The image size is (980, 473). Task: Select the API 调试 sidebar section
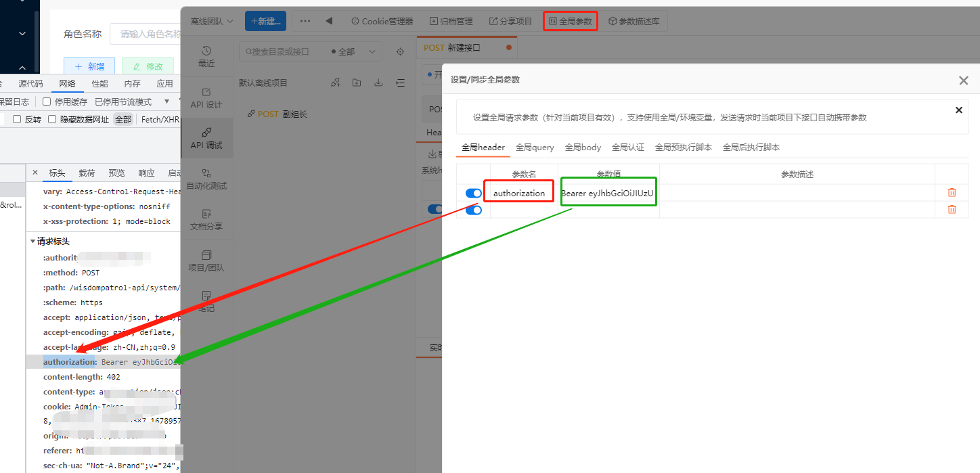[206, 138]
